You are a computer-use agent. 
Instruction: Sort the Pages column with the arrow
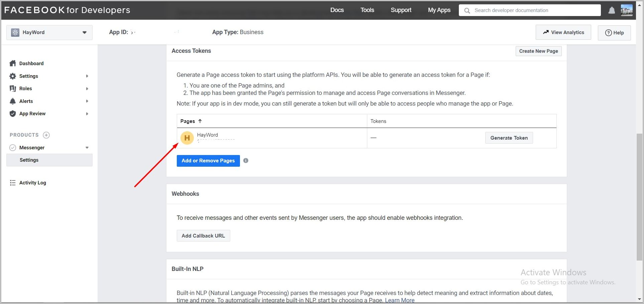tap(200, 121)
